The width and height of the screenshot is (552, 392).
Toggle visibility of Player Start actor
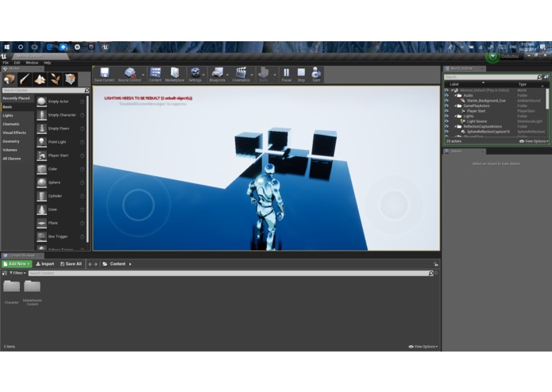(446, 111)
